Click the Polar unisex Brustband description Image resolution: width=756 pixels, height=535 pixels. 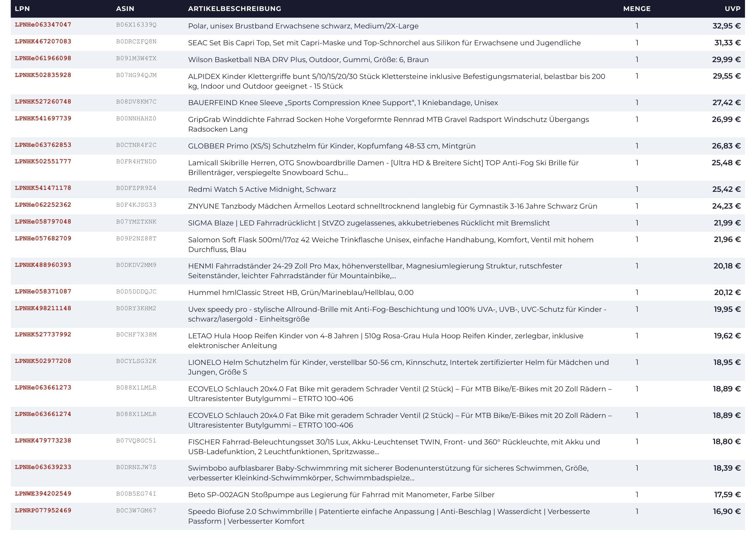click(x=303, y=26)
